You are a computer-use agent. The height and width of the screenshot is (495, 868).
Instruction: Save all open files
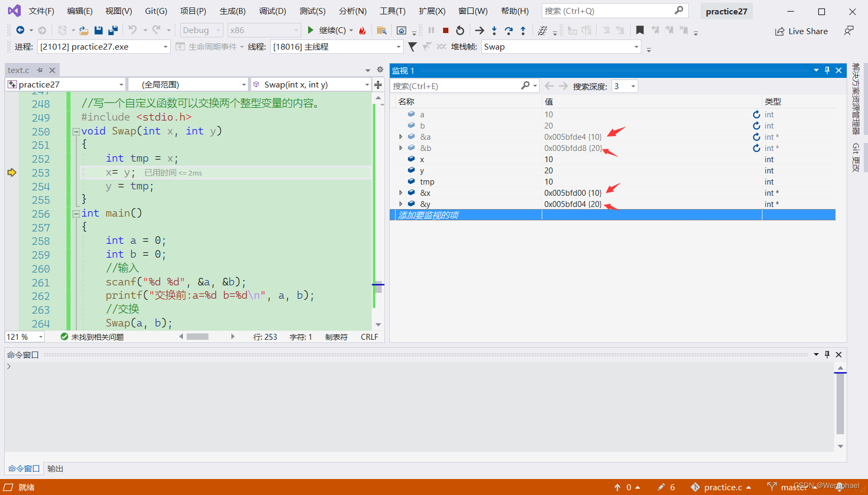click(x=113, y=30)
